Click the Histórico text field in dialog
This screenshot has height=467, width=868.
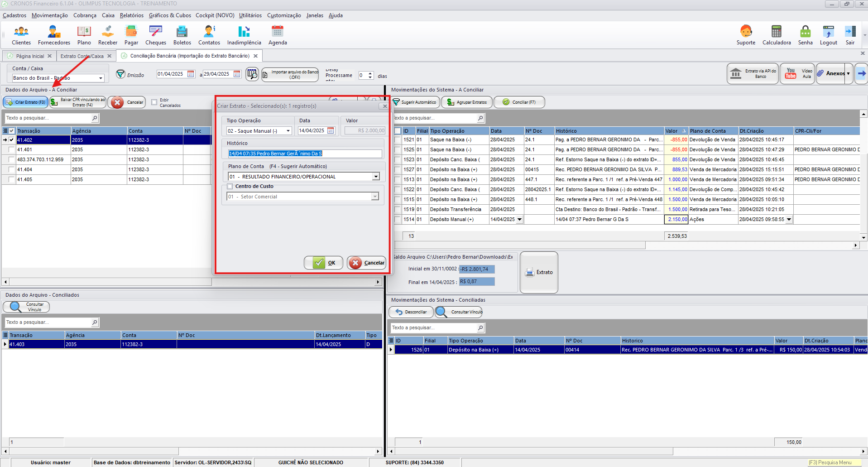pos(305,154)
